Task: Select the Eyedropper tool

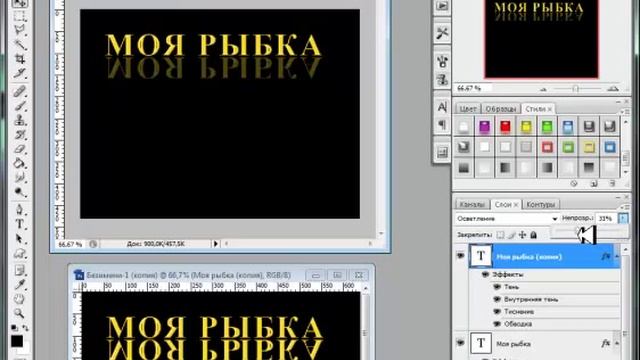Action: (x=20, y=284)
